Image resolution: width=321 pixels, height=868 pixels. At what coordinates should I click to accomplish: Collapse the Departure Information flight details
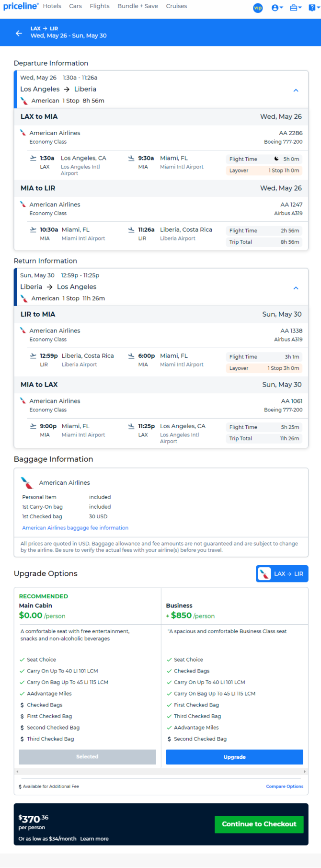point(296,90)
